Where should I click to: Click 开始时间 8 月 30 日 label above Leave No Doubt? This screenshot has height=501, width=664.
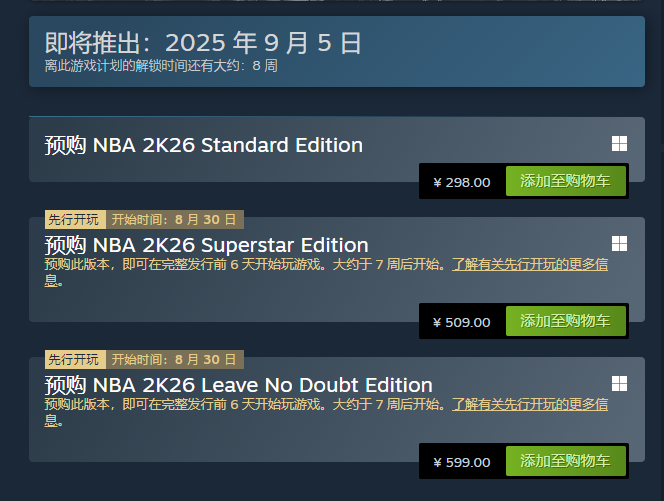(x=174, y=359)
